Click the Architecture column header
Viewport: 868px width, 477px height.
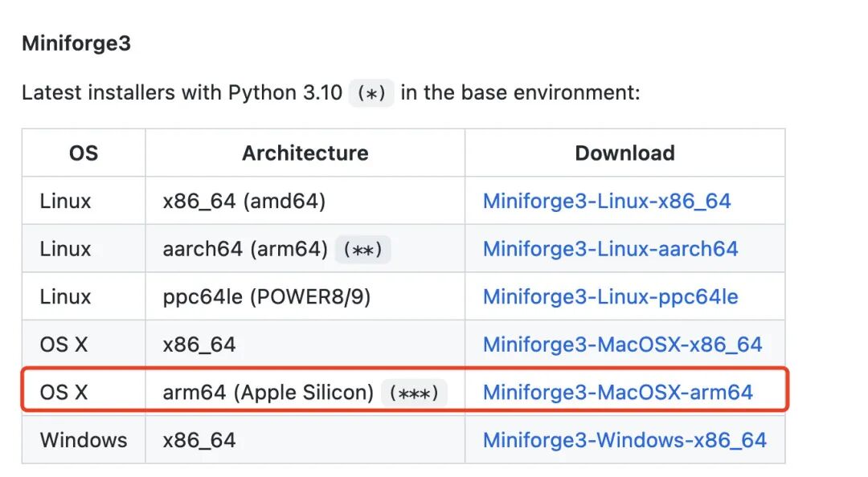305,153
